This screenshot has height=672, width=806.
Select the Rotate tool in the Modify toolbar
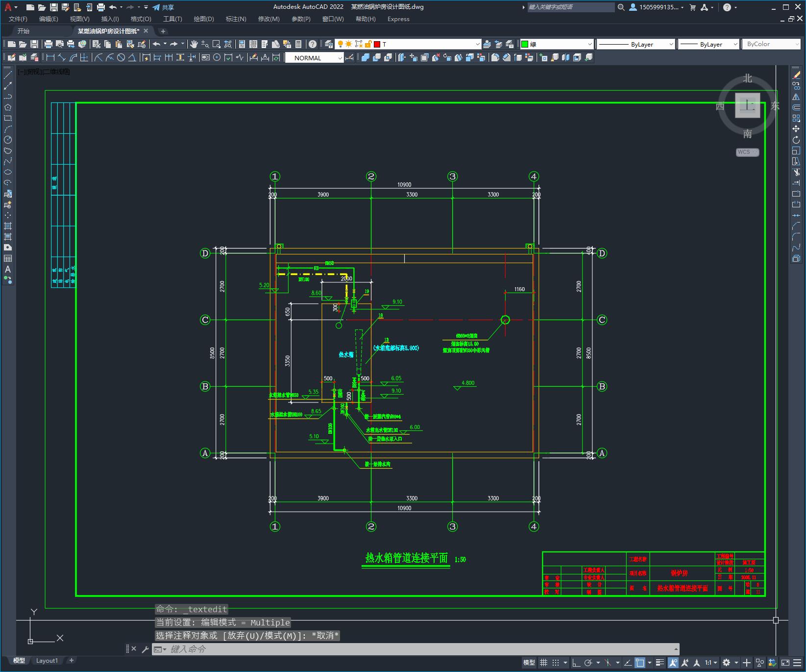click(x=796, y=140)
